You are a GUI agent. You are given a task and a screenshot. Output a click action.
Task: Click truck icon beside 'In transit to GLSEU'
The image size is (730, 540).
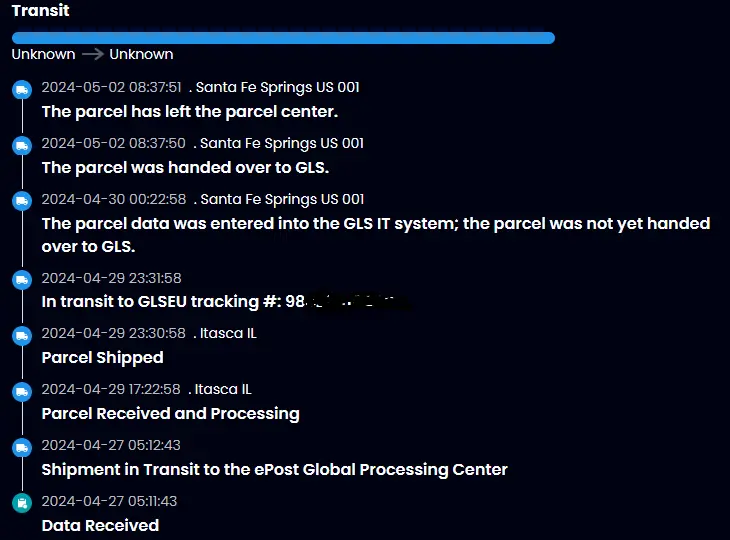pos(22,280)
